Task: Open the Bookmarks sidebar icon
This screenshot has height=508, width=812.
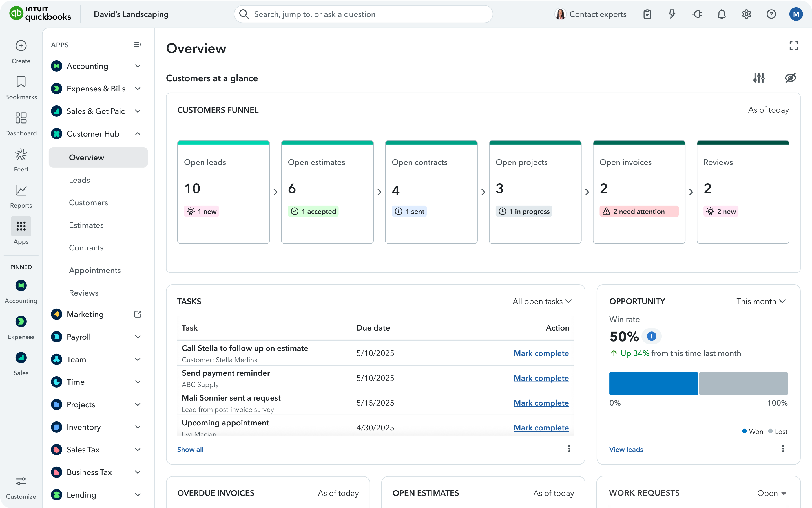Action: [x=21, y=82]
